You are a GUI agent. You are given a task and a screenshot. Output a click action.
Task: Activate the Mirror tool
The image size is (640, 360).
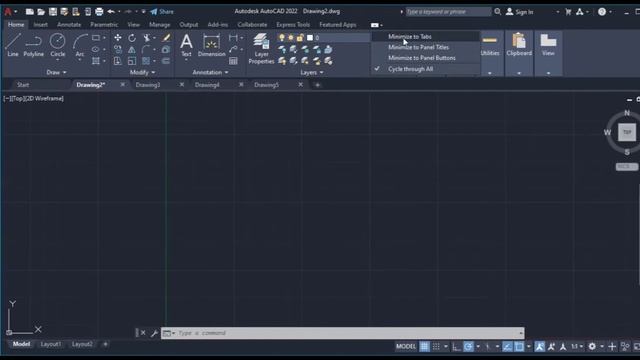(132, 49)
